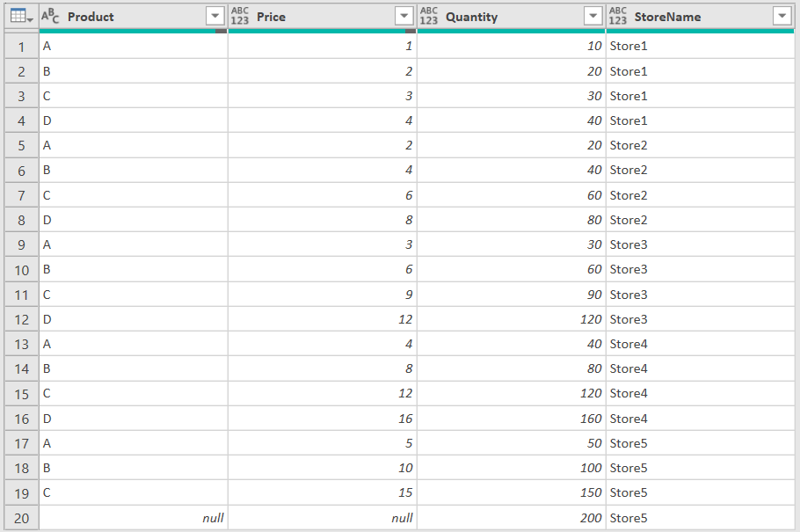Click Store5 cell in row 17
Image resolution: width=800 pixels, height=532 pixels.
click(700, 443)
